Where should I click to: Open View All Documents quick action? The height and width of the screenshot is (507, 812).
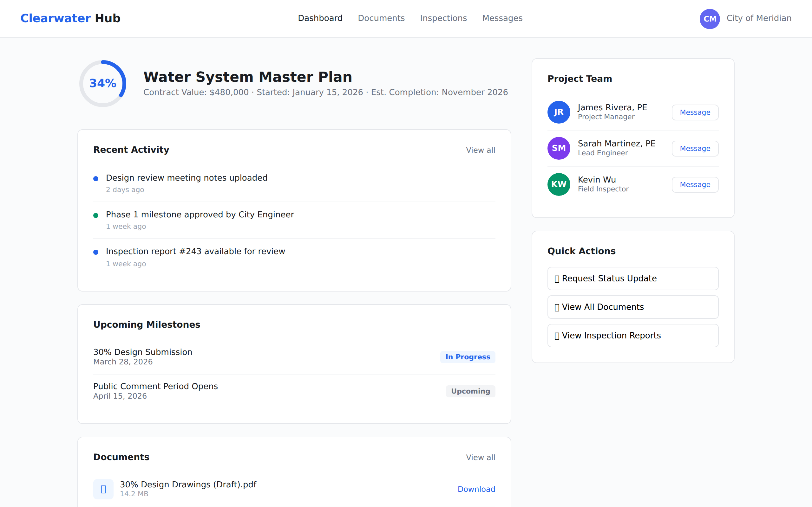[x=632, y=307]
